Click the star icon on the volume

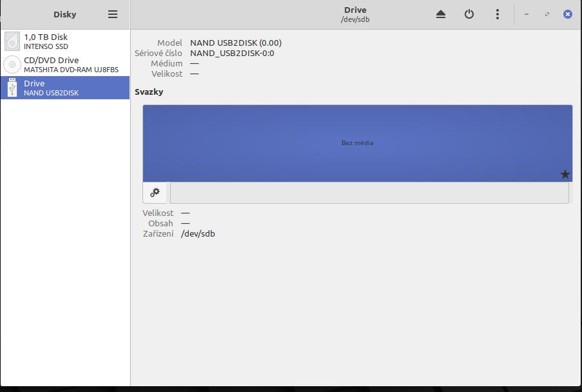point(565,174)
